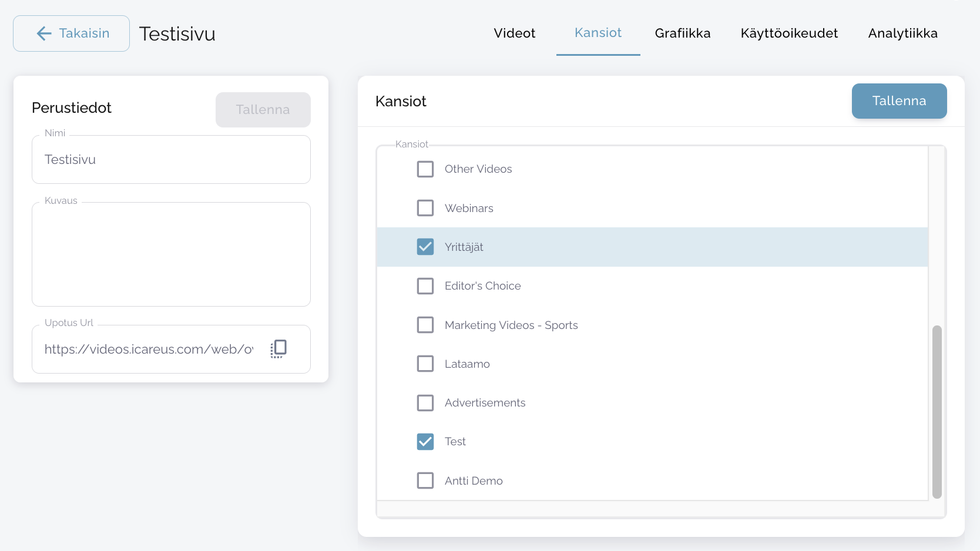This screenshot has width=980, height=551.
Task: Click into the Kuvaus description box
Action: pyautogui.click(x=170, y=254)
